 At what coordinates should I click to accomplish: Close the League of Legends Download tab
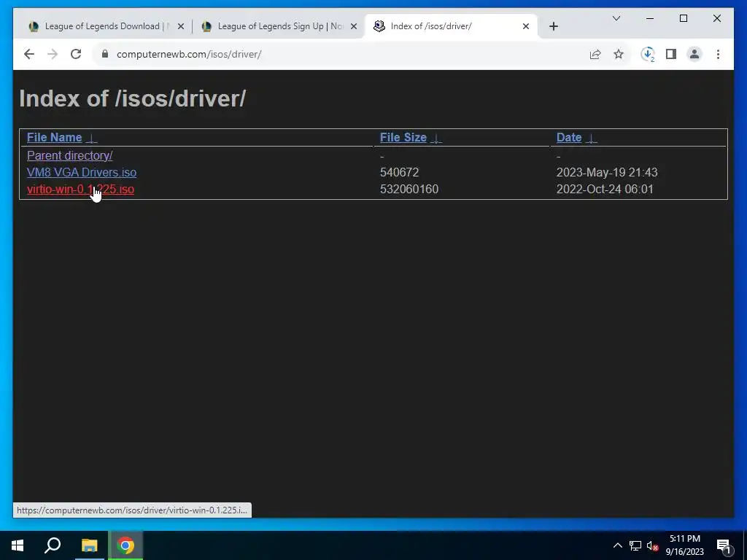(x=181, y=27)
